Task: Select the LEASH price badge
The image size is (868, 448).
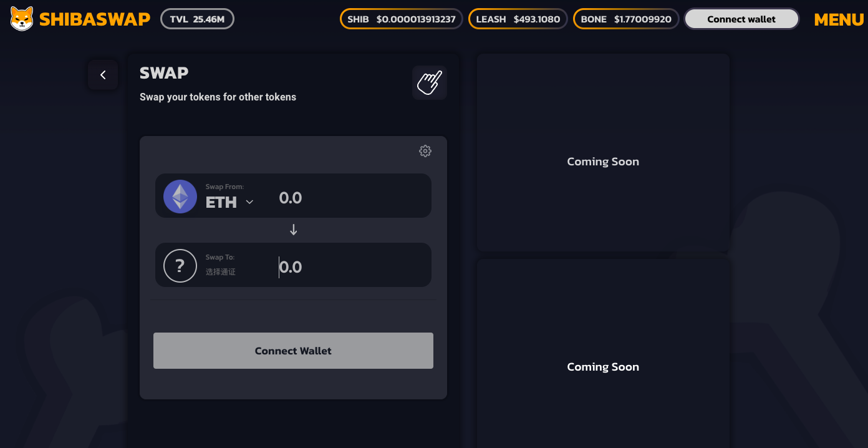Action: point(518,19)
